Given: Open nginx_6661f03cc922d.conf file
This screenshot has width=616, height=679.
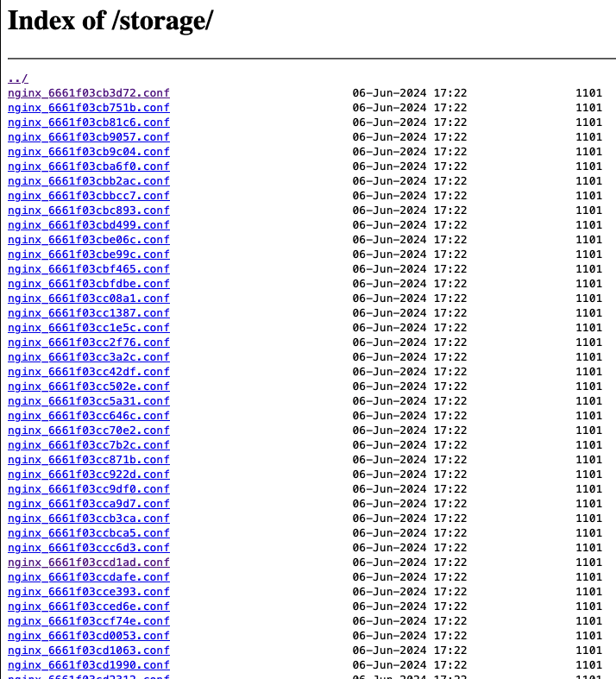Looking at the screenshot, I should tap(89, 475).
